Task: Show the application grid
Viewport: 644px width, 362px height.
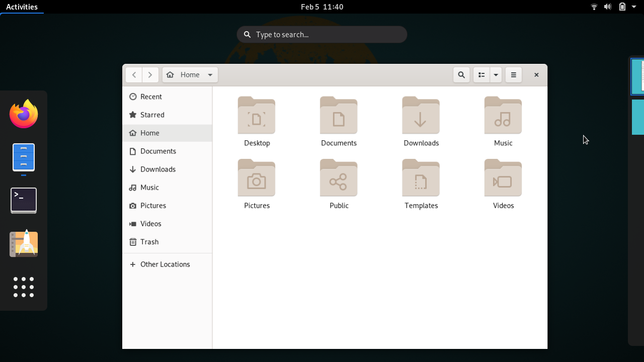Action: 23,287
